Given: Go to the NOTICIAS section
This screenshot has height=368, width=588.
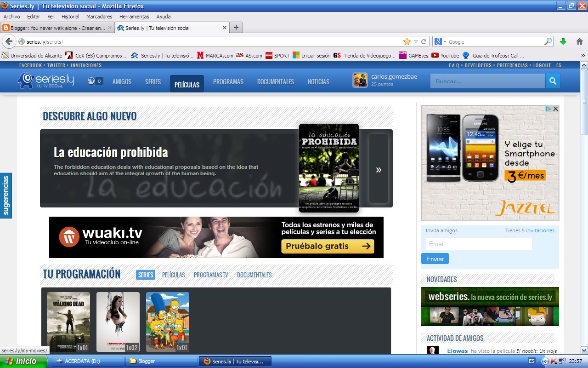Looking at the screenshot, I should click(318, 81).
